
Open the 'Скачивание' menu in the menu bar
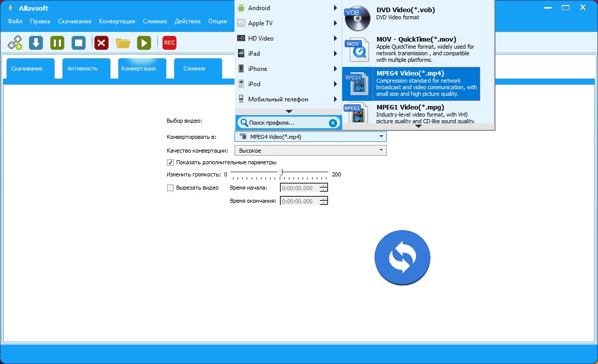click(x=75, y=21)
